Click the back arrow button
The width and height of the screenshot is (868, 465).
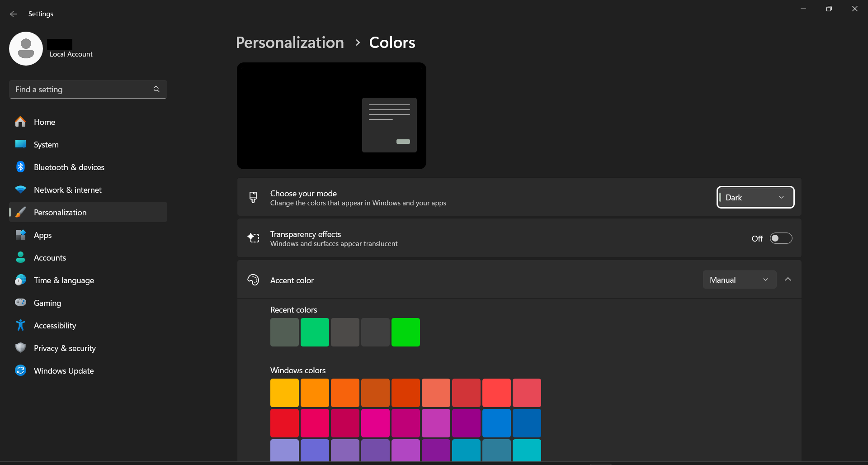click(14, 14)
